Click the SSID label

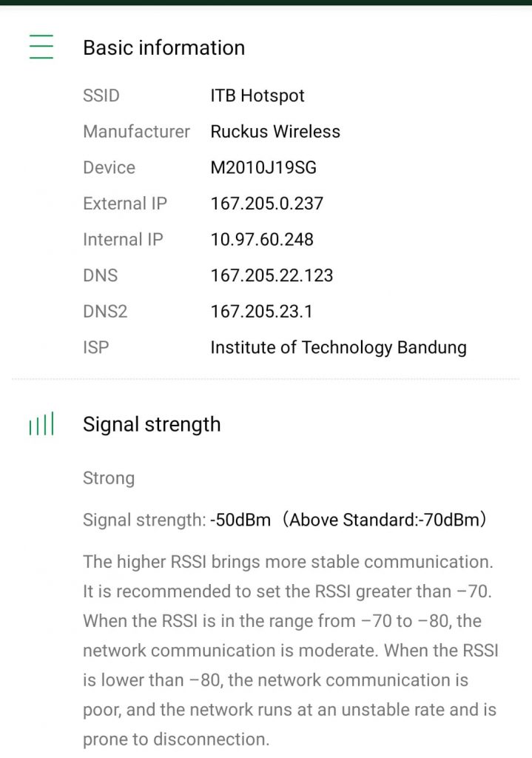[x=101, y=95]
